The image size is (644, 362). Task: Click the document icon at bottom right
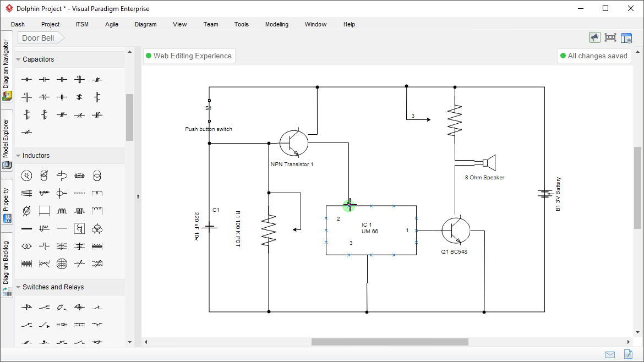[x=627, y=354]
